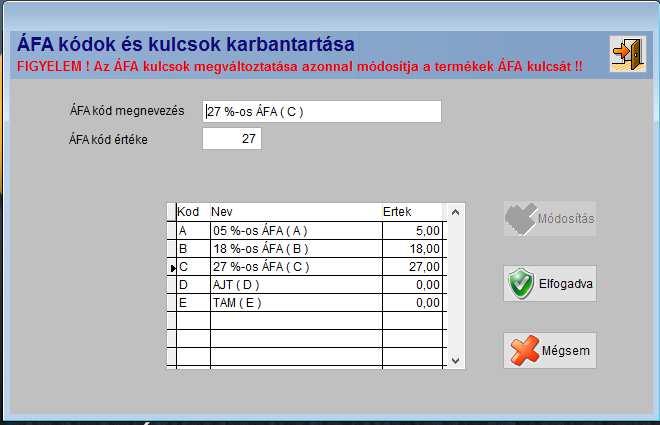Select the '27 %-os ÁFA ( C )' table cell
The width and height of the screenshot is (660, 425).
296,267
